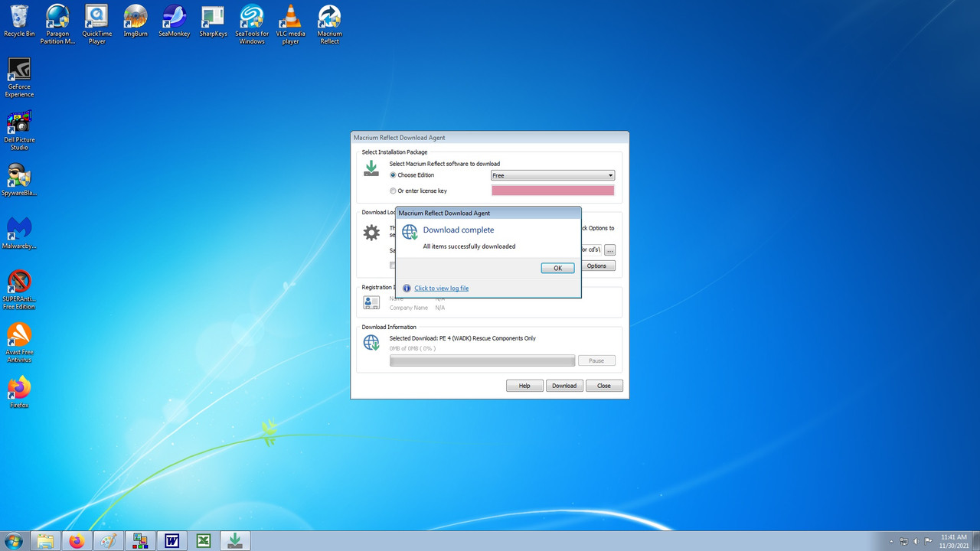Open the Options button

pos(596,266)
